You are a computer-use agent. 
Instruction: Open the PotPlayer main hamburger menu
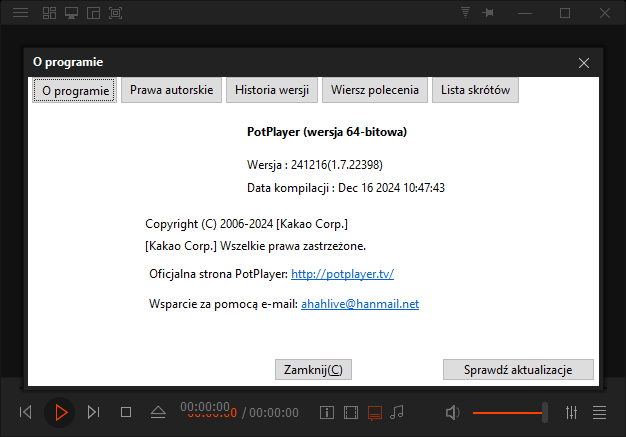coord(20,13)
